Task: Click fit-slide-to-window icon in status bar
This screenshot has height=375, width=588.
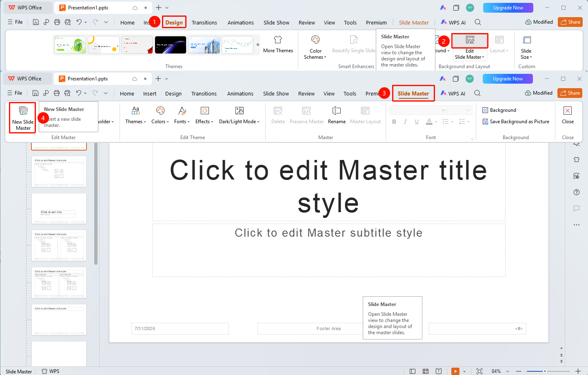Action: [479, 371]
